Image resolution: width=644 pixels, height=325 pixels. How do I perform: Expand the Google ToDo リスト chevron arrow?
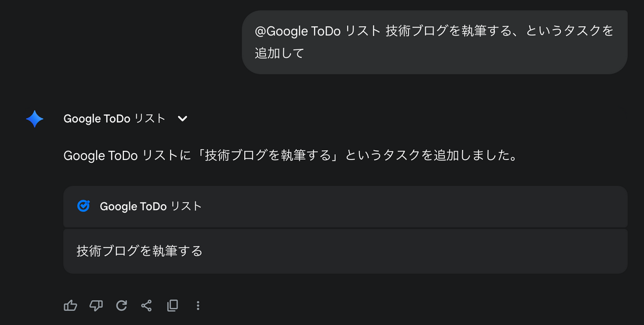[x=182, y=119]
